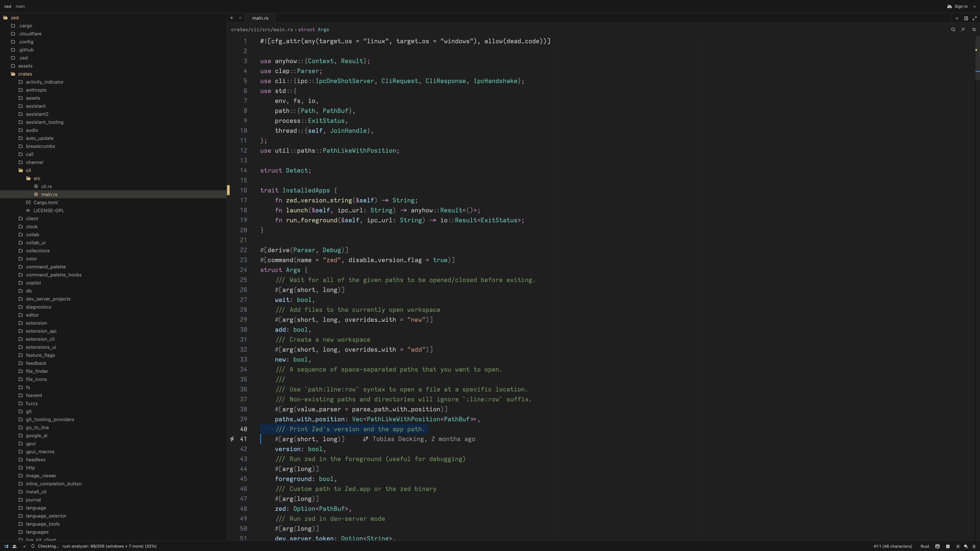
Task: Toggle the collab panel people icon
Action: [x=15, y=546]
